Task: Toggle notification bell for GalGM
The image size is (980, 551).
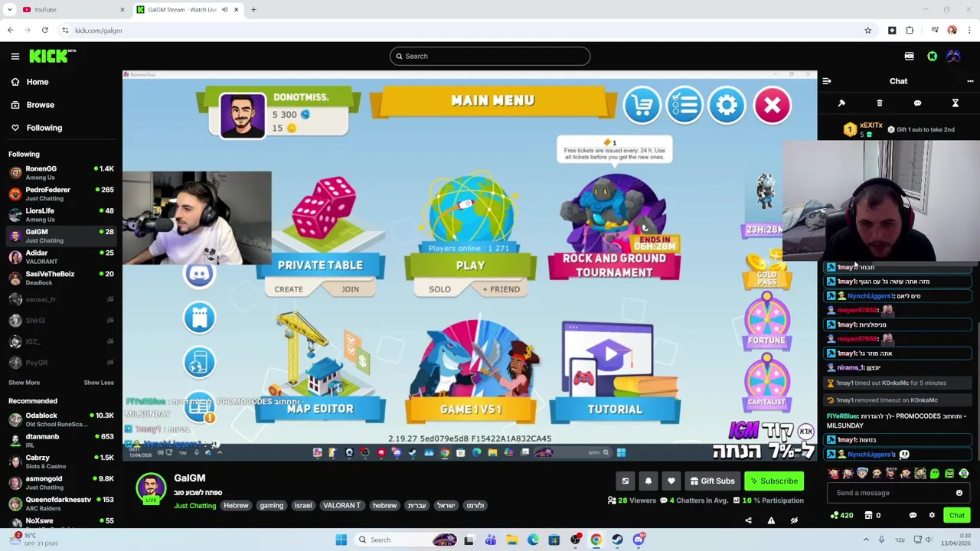Action: point(648,481)
